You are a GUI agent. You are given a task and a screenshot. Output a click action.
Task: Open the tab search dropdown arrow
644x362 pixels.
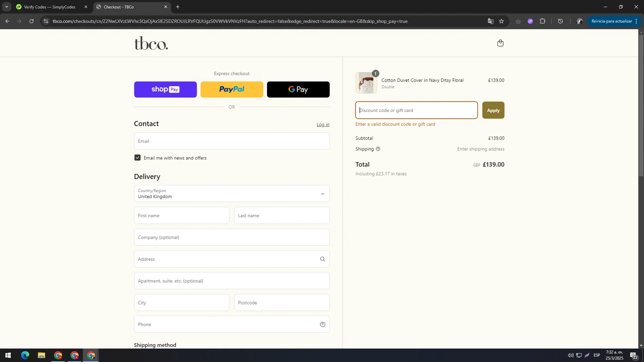6,7
